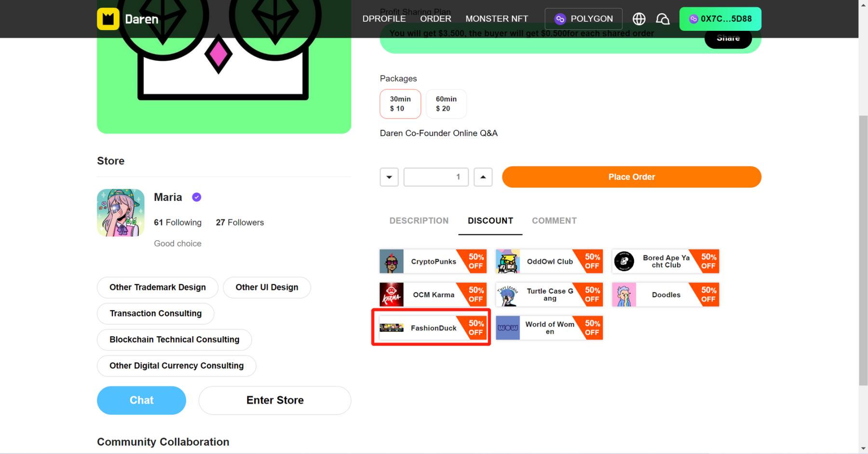
Task: Switch to the COMMENT tab
Action: pos(554,221)
